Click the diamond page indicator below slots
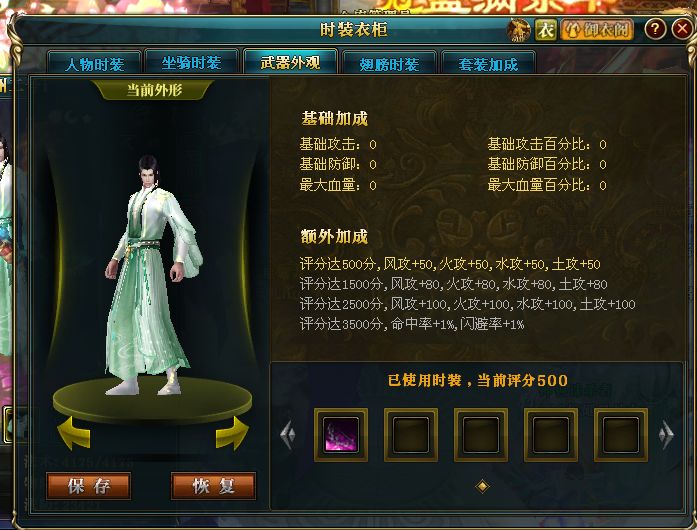Image resolution: width=697 pixels, height=530 pixels. pos(482,486)
